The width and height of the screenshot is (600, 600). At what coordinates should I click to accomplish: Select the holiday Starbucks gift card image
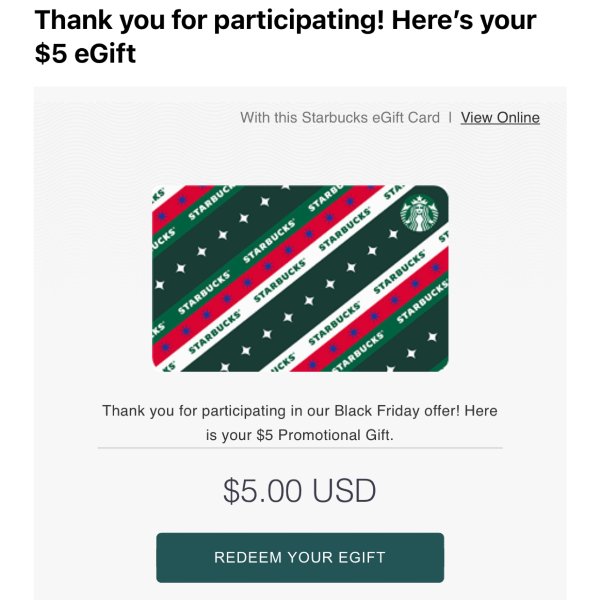[x=300, y=278]
